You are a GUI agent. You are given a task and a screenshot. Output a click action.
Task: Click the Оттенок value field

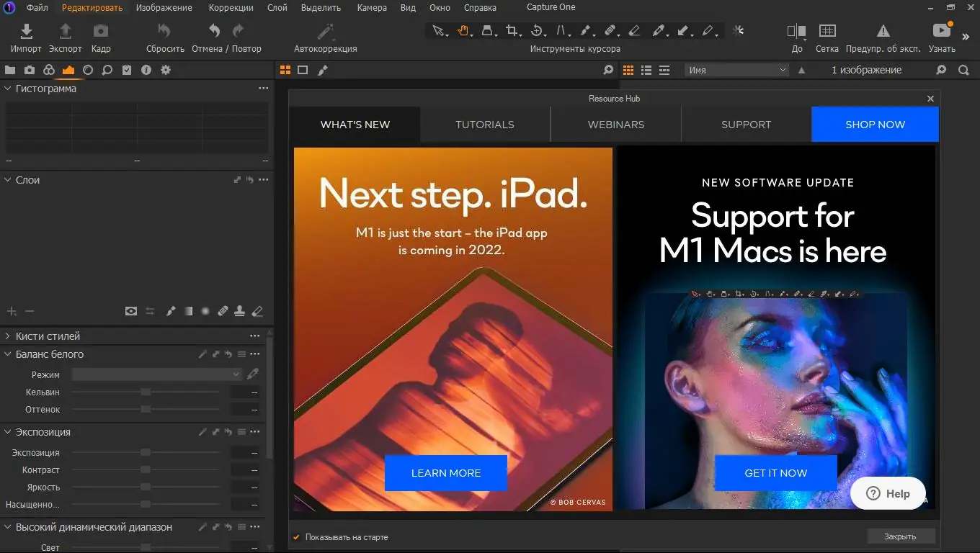(244, 410)
